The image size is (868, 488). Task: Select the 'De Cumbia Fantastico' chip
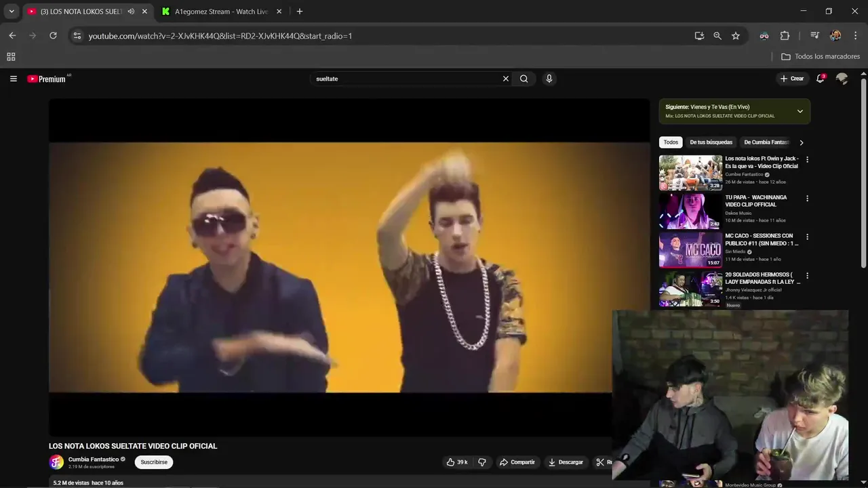tap(766, 142)
